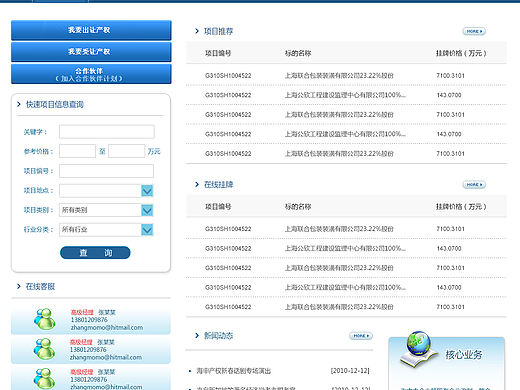Click the 项目编号 input field in search form
520x390 pixels.
106,171
